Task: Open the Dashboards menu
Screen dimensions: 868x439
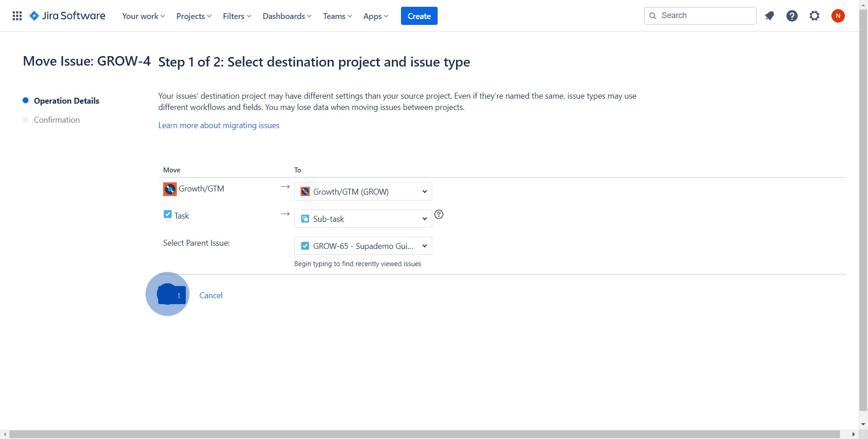Action: click(x=287, y=16)
